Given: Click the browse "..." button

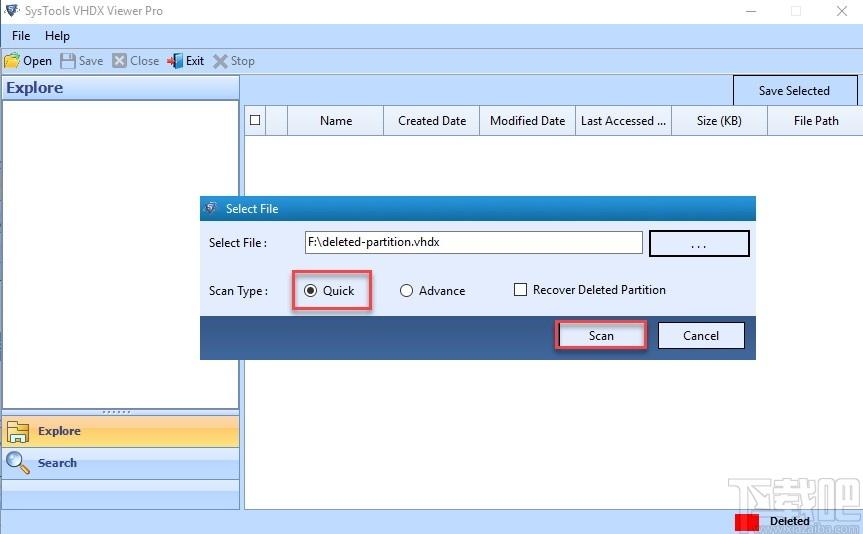Looking at the screenshot, I should click(x=699, y=243).
